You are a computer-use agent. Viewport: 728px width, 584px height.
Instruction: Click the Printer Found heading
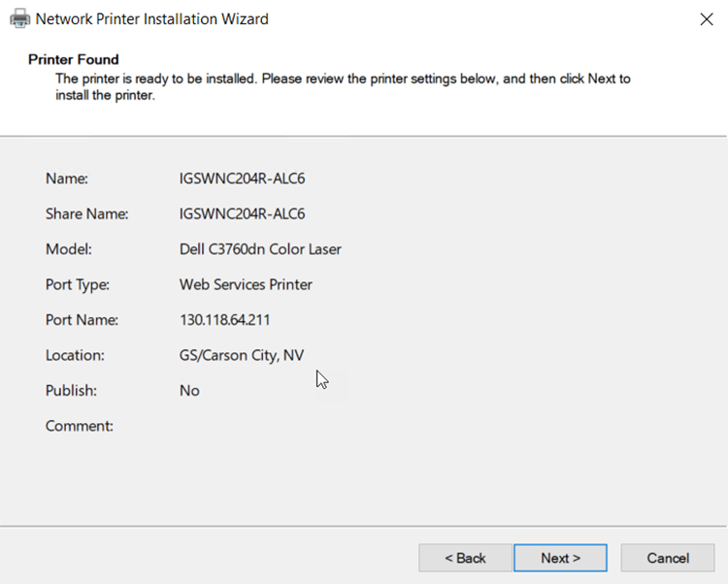tap(73, 60)
